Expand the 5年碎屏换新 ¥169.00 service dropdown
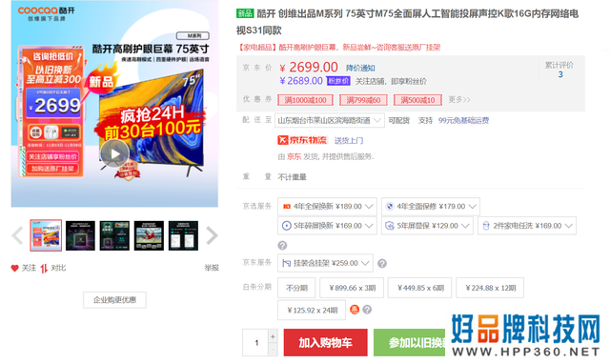 pyautogui.click(x=327, y=226)
